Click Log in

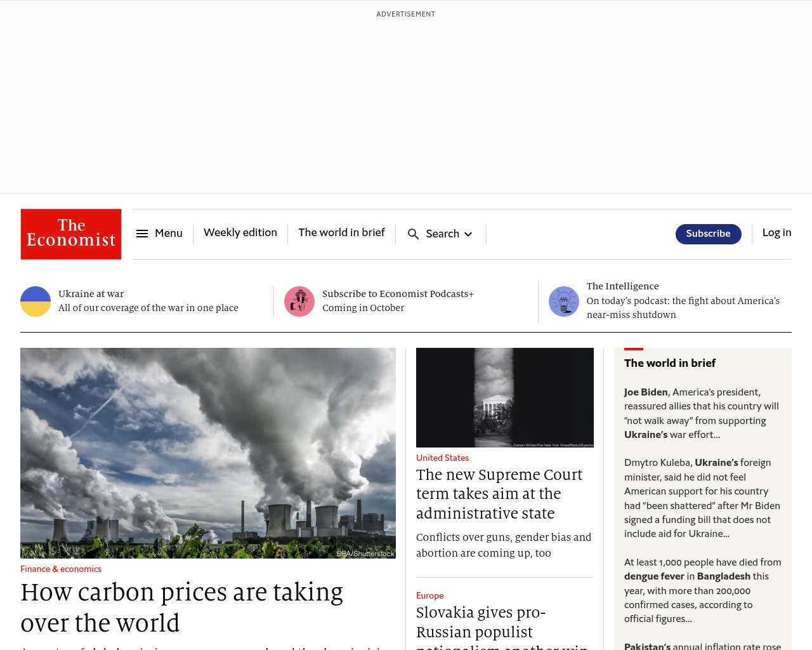coord(776,233)
